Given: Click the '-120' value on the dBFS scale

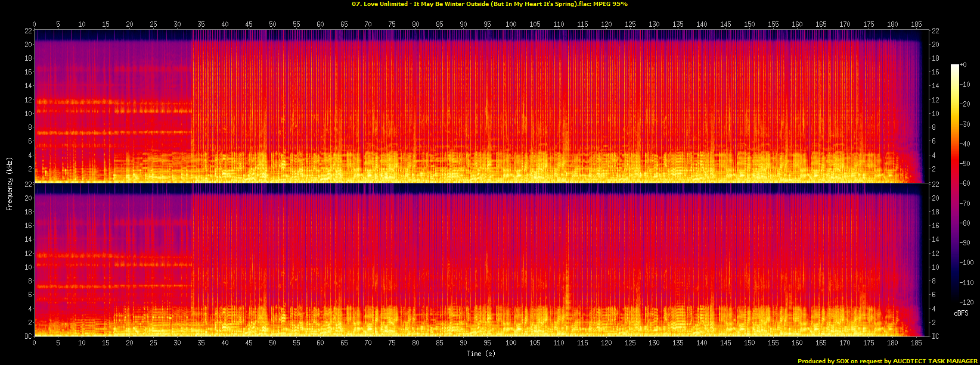Looking at the screenshot, I should pos(968,302).
